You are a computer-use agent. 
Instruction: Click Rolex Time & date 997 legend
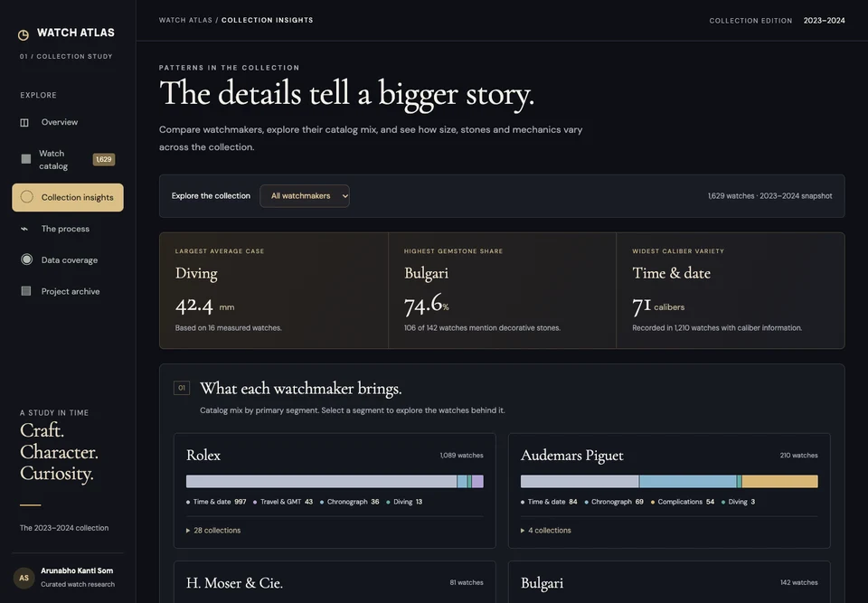[x=216, y=502]
